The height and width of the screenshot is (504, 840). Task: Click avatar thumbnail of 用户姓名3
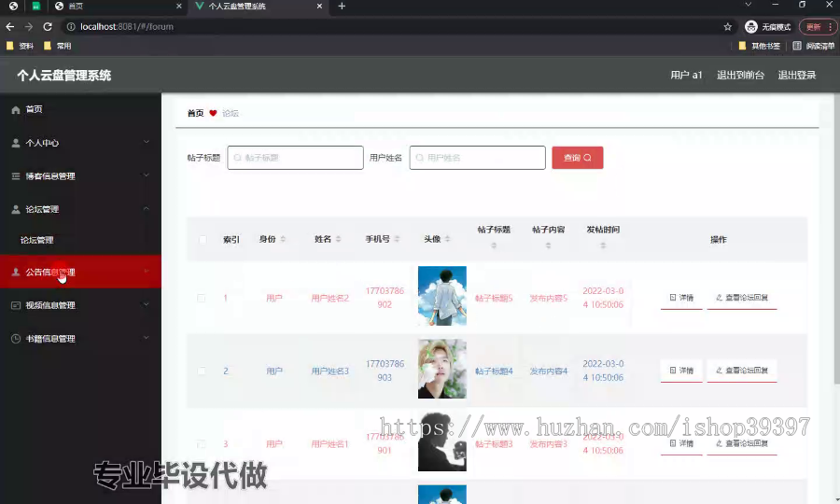[x=442, y=369]
